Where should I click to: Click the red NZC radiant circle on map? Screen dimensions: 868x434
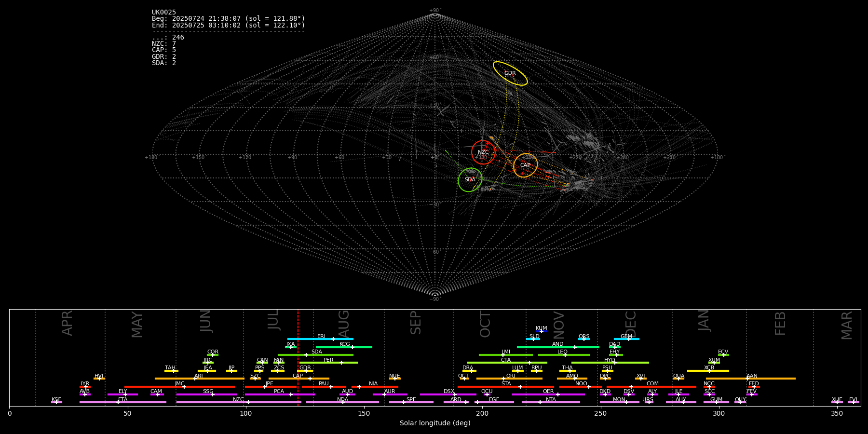point(483,152)
